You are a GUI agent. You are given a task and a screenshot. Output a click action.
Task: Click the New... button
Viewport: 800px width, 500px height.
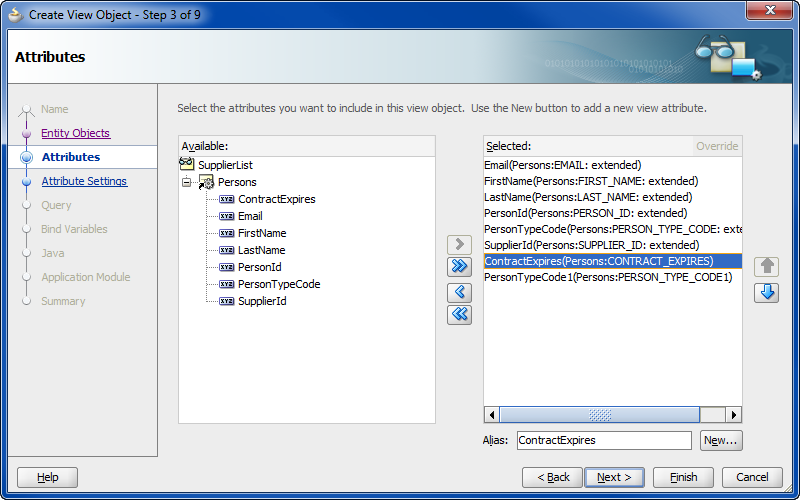point(721,440)
